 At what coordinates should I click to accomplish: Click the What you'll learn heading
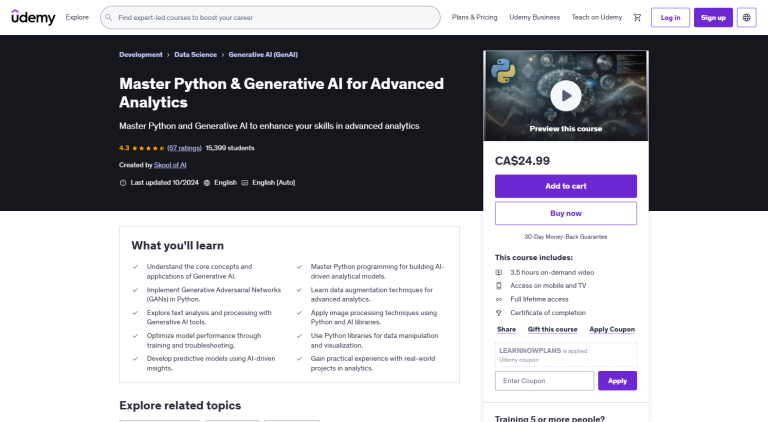[x=177, y=245]
